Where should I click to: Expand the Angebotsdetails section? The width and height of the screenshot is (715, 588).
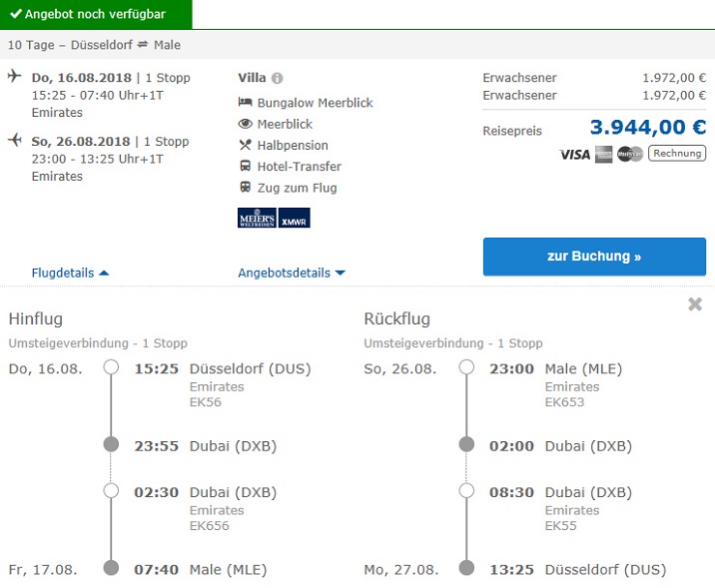(291, 273)
